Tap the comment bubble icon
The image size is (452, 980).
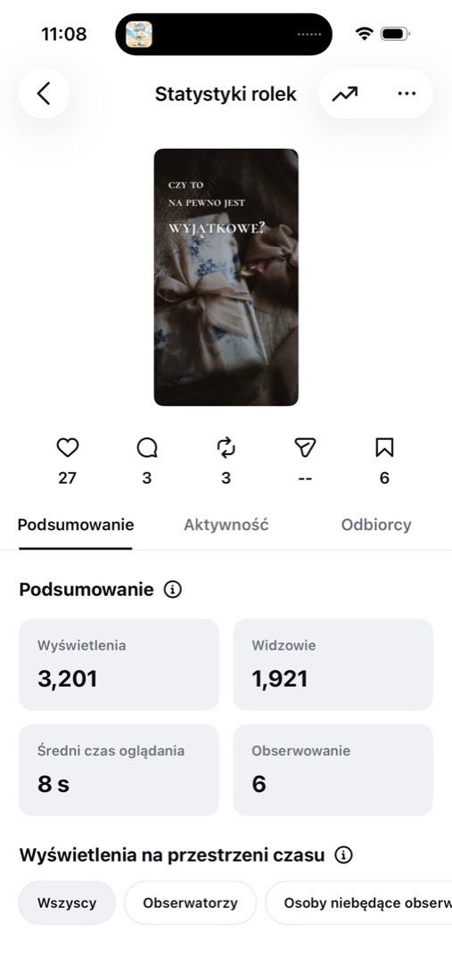coord(147,447)
